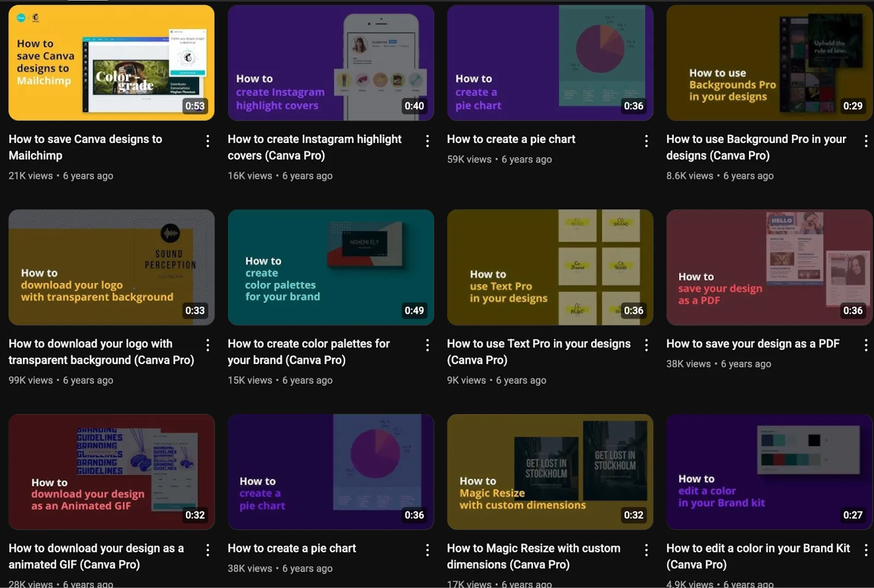This screenshot has width=874, height=588.
Task: Open title 'How to download your logo with transparent background'
Action: [101, 352]
